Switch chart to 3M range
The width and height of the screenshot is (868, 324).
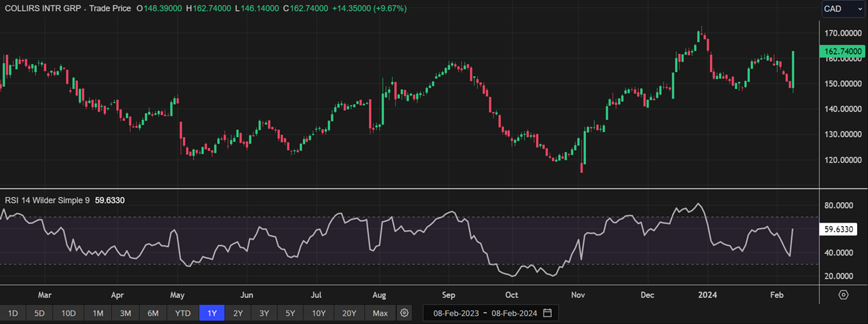point(126,313)
